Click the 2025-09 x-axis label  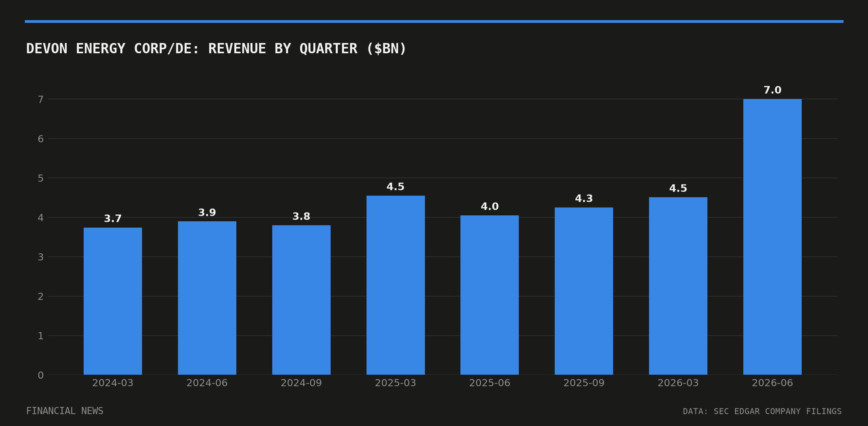584,383
